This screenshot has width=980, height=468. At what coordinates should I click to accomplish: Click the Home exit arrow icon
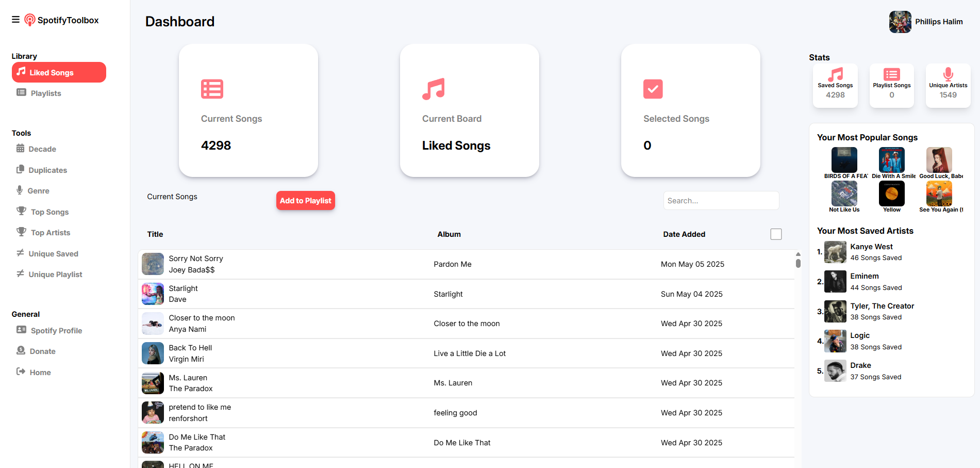point(21,372)
